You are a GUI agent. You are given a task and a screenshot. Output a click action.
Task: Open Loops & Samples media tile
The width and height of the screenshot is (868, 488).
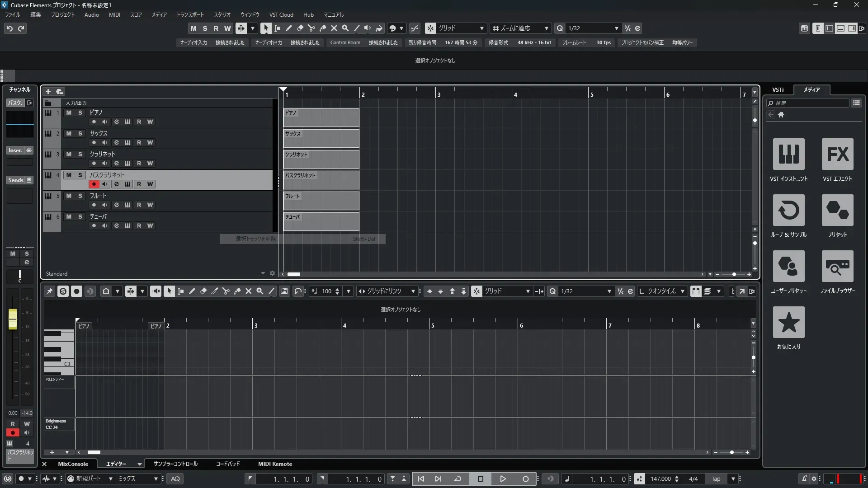coord(788,210)
